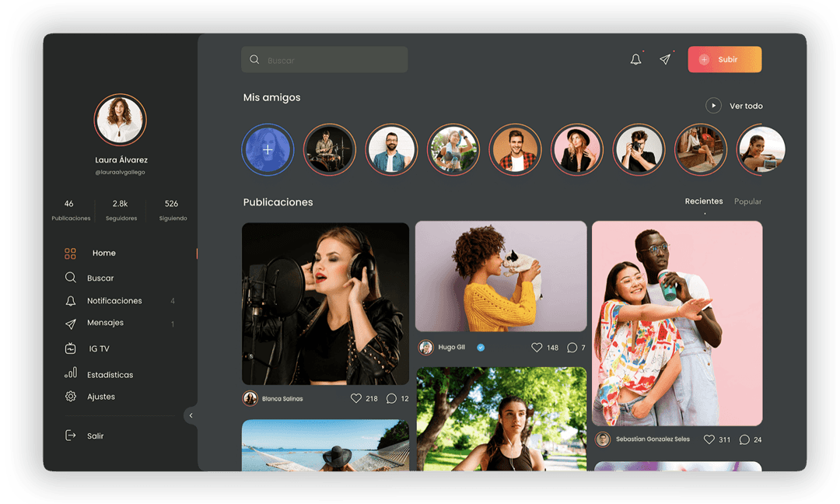Like Hugo Gil's post with heart icon

537,348
